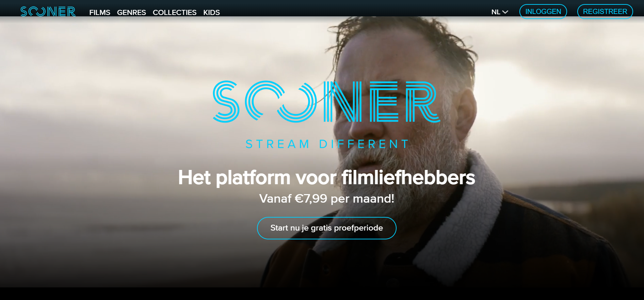Click the heading Het platform voor filmliefhebbers
The image size is (644, 300).
[326, 177]
